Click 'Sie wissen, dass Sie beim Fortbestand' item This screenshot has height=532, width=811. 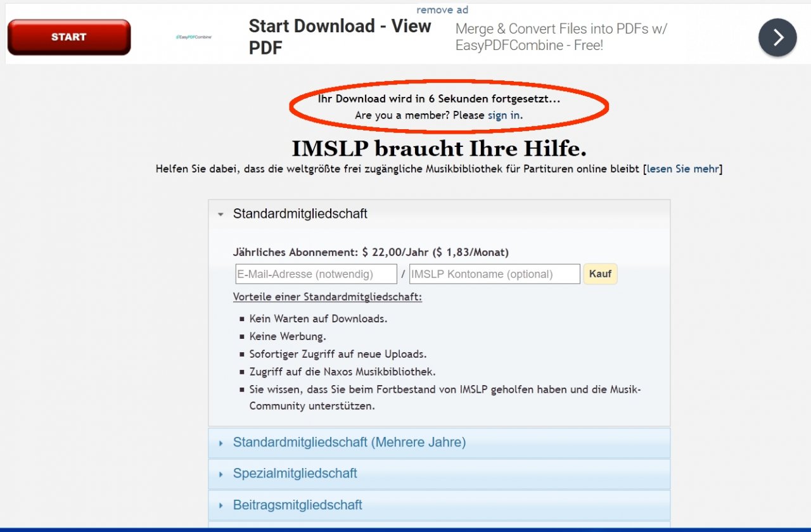click(x=445, y=398)
